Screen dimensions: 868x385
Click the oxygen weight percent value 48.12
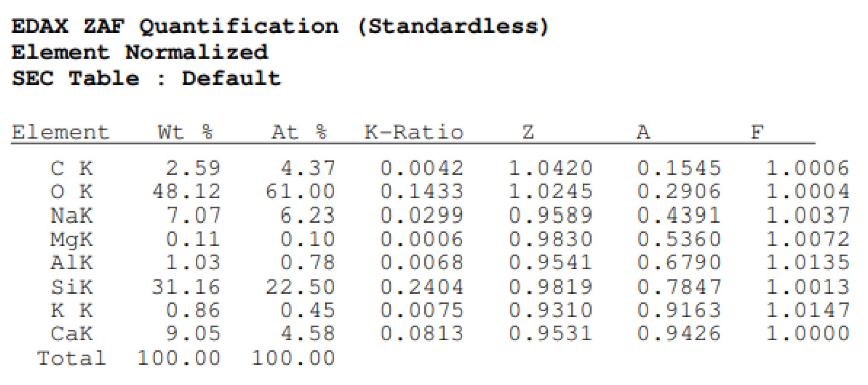point(187,192)
